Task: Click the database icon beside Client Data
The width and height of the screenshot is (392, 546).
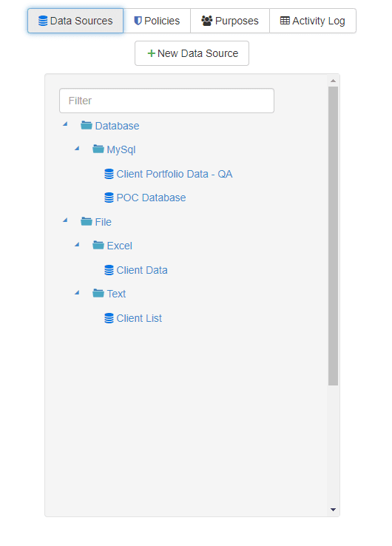Action: click(109, 270)
